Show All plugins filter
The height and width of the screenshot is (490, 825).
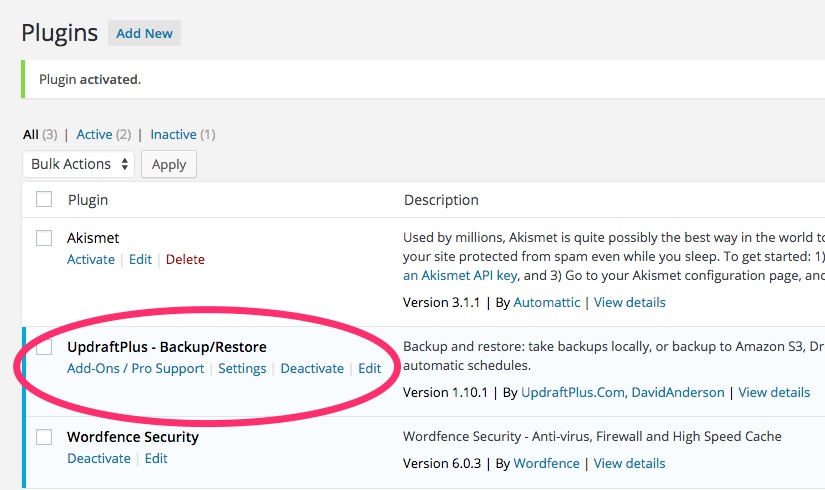coord(31,135)
